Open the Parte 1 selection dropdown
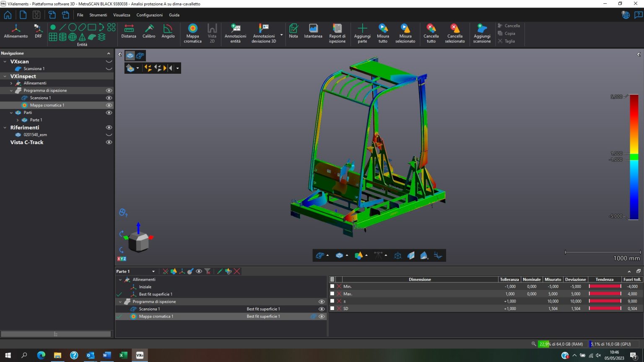644x362 pixels. pos(153,271)
